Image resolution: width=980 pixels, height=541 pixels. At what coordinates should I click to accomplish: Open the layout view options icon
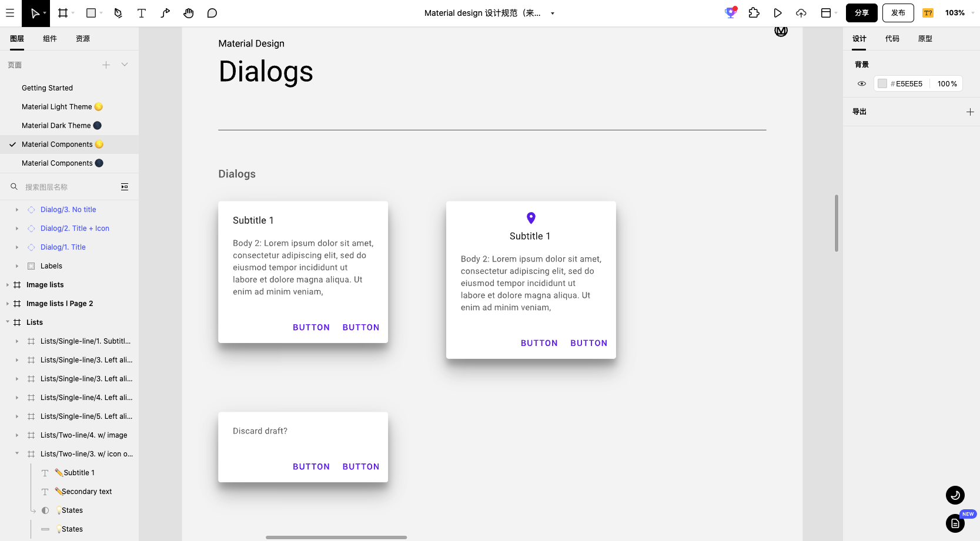[826, 13]
